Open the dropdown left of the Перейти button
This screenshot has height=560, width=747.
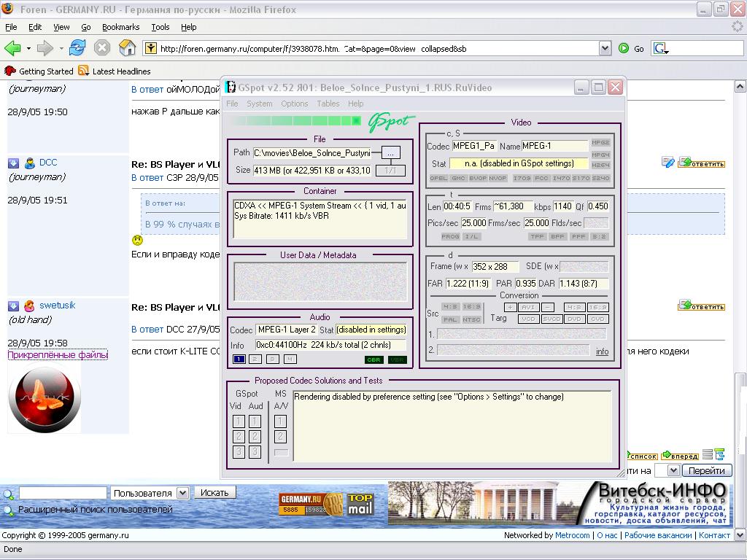(x=673, y=470)
